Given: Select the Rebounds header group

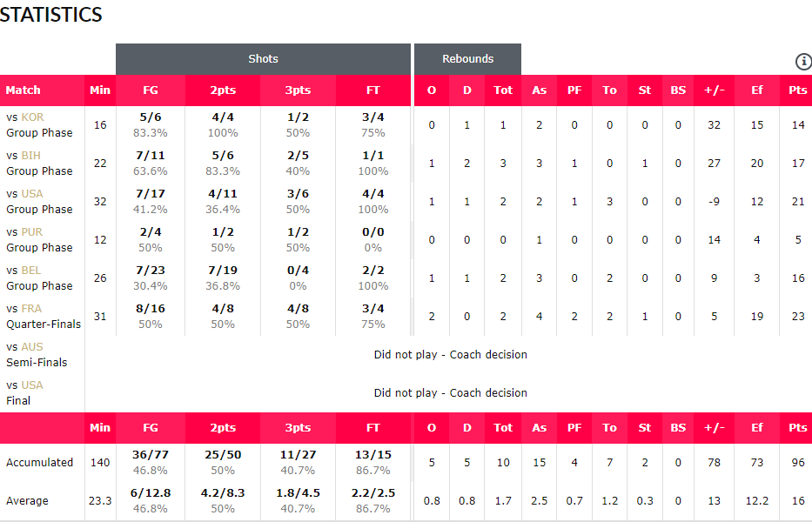Looking at the screenshot, I should pyautogui.click(x=467, y=59).
